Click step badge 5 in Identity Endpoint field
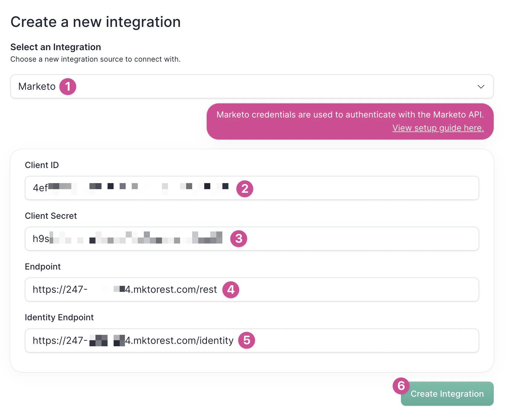507x420 pixels. coord(247,340)
